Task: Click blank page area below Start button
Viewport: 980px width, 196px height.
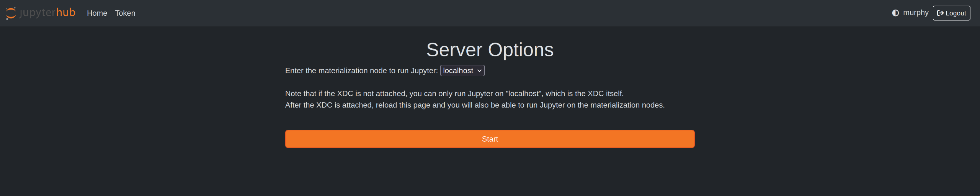Action: click(490, 172)
